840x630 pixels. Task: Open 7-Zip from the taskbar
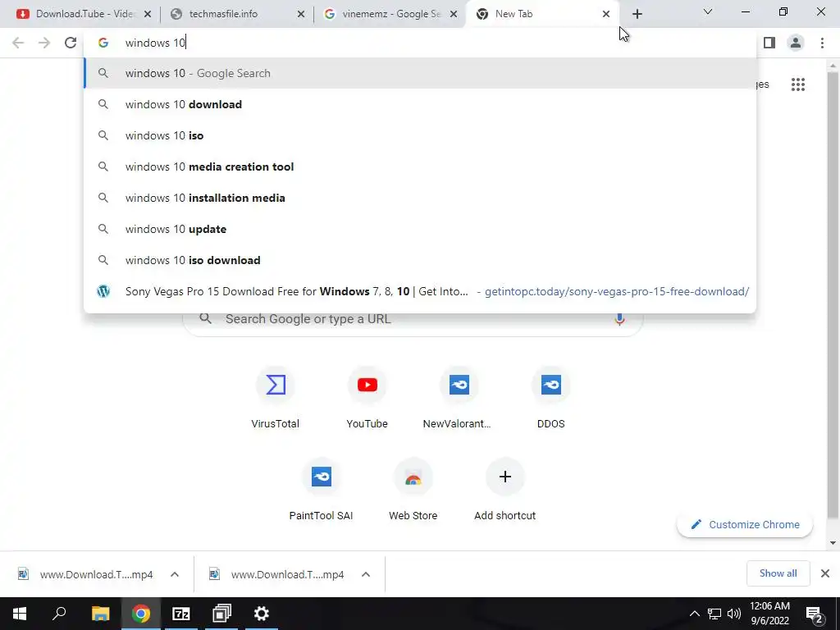point(181,614)
